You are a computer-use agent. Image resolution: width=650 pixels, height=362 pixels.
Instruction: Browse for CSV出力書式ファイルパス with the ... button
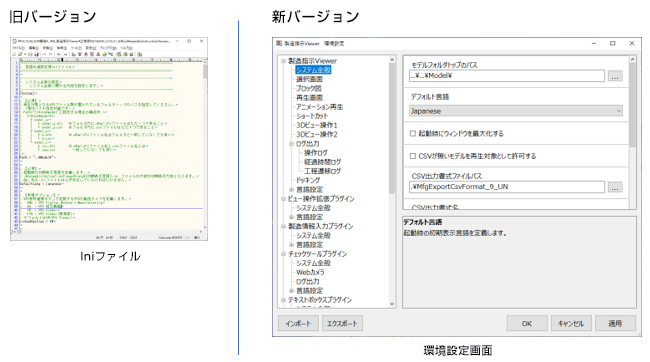click(x=615, y=187)
